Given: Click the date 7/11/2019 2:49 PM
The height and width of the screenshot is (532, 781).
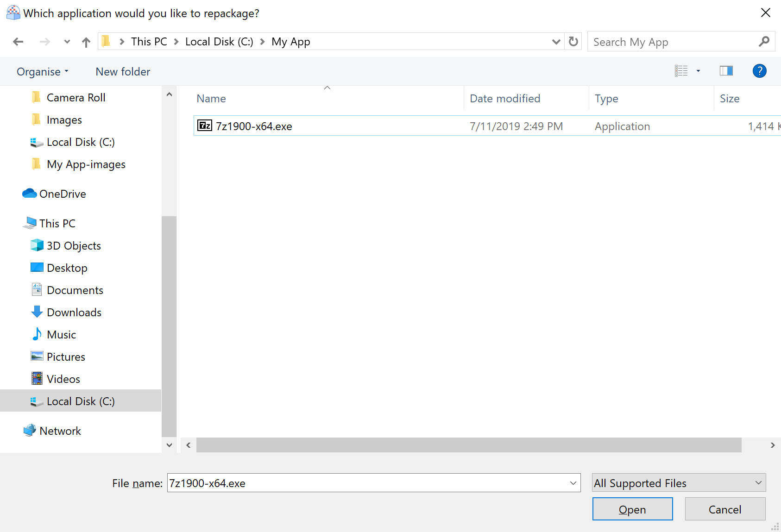Looking at the screenshot, I should (516, 126).
